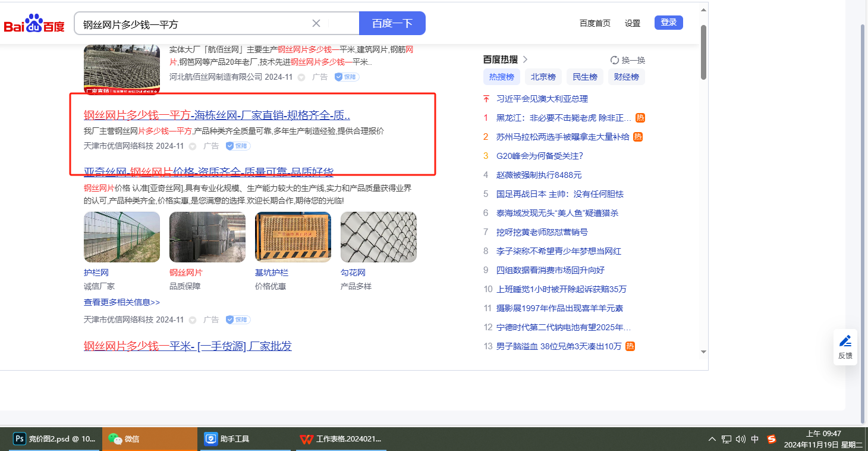The image size is (868, 451).
Task: Show hidden system tray icons
Action: (x=712, y=439)
